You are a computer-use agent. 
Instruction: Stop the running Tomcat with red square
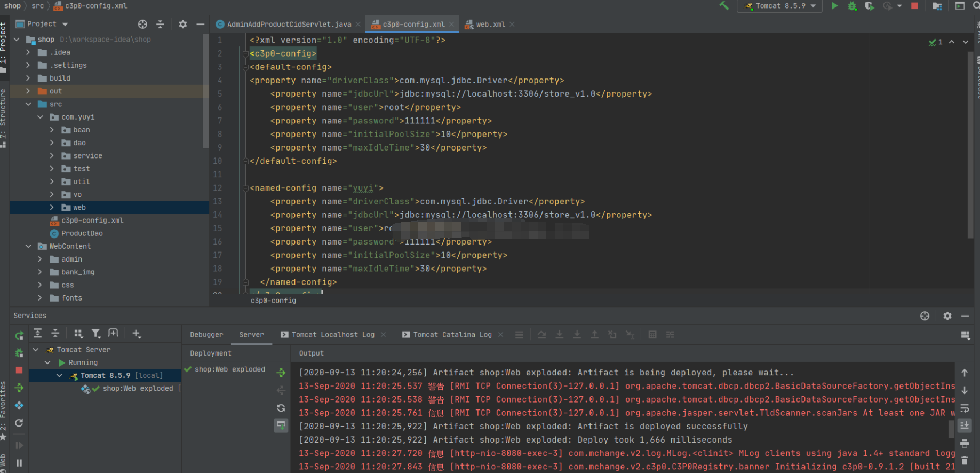tap(914, 6)
